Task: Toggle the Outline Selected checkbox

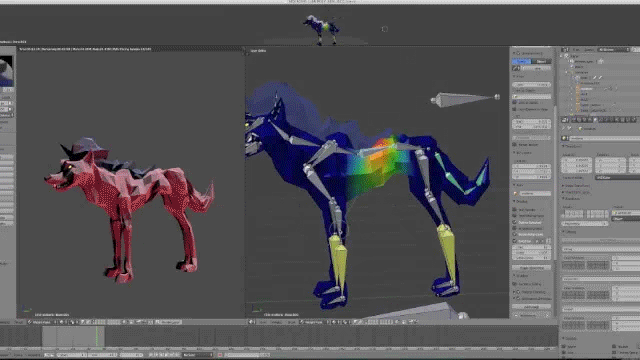Action: tap(515, 222)
